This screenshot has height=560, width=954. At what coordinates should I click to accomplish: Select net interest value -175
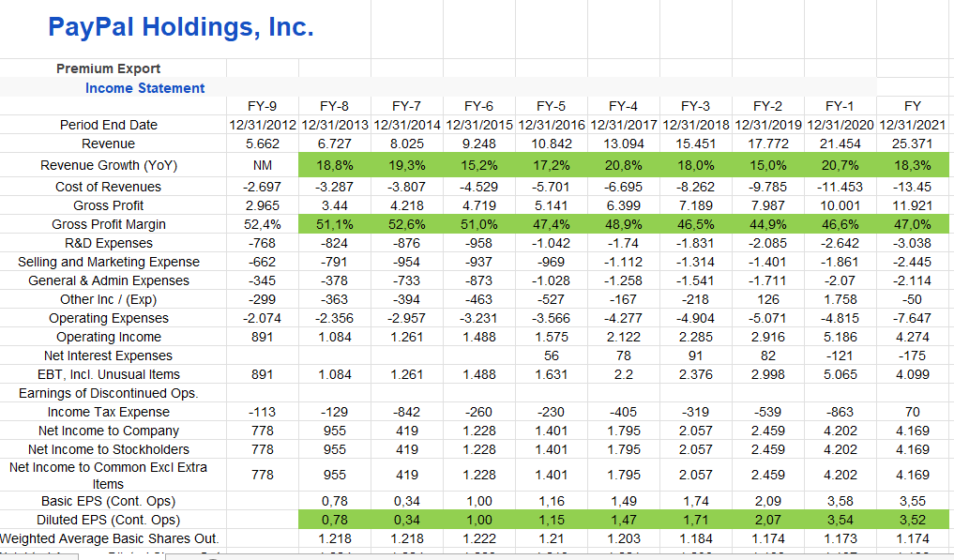click(x=913, y=356)
